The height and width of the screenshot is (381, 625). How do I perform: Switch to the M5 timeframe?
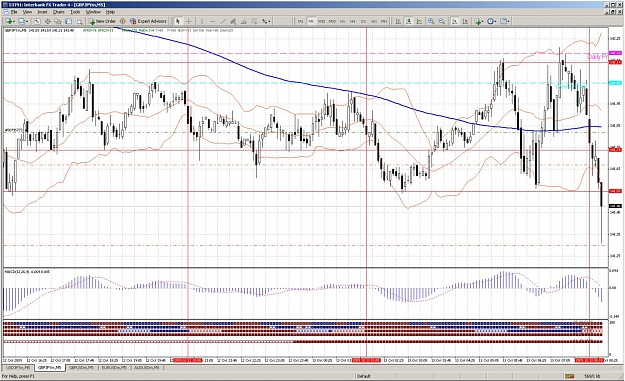311,21
